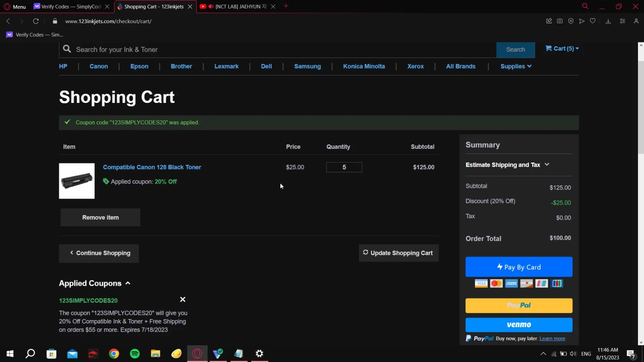Add page to bookmarks heart icon
Screen dimensions: 644x362
[593, 21]
